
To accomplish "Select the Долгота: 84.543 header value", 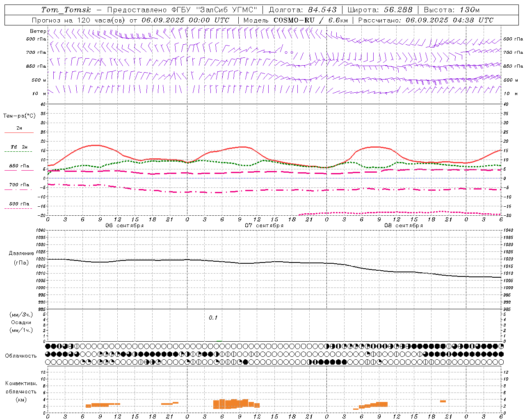I will (x=303, y=10).
